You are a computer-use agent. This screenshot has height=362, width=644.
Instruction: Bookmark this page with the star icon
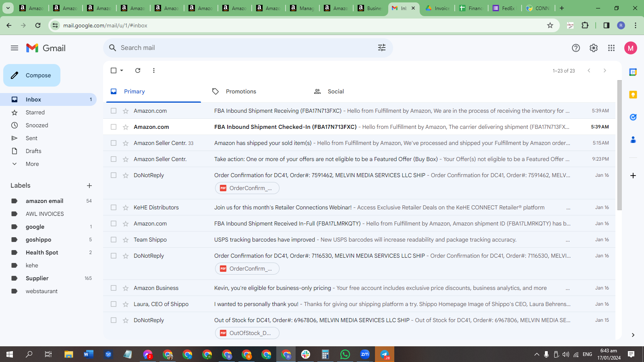pos(550,25)
